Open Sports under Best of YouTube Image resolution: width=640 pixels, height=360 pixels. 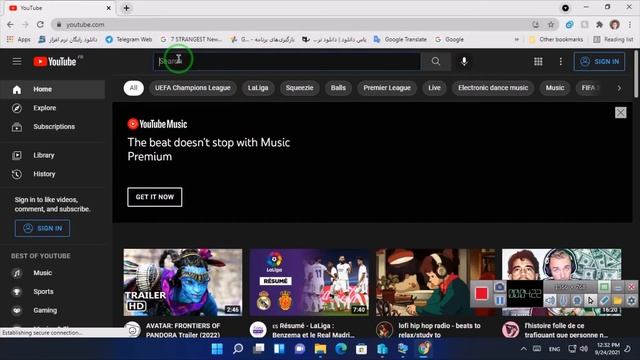[x=53, y=292]
